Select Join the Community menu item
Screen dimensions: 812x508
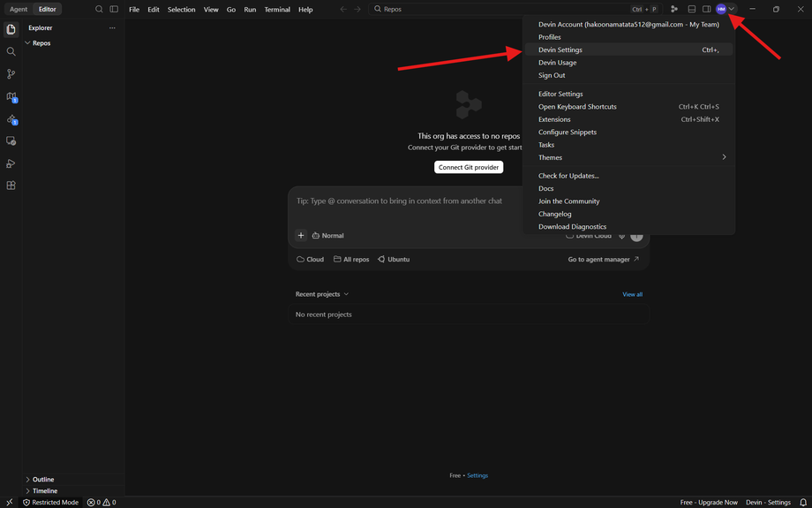(x=628, y=201)
